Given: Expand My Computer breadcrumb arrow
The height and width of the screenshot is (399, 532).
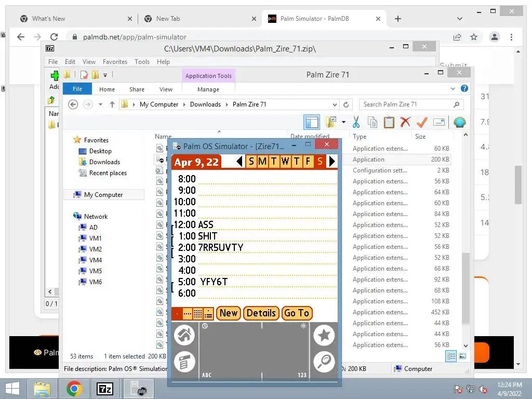Looking at the screenshot, I should point(184,104).
